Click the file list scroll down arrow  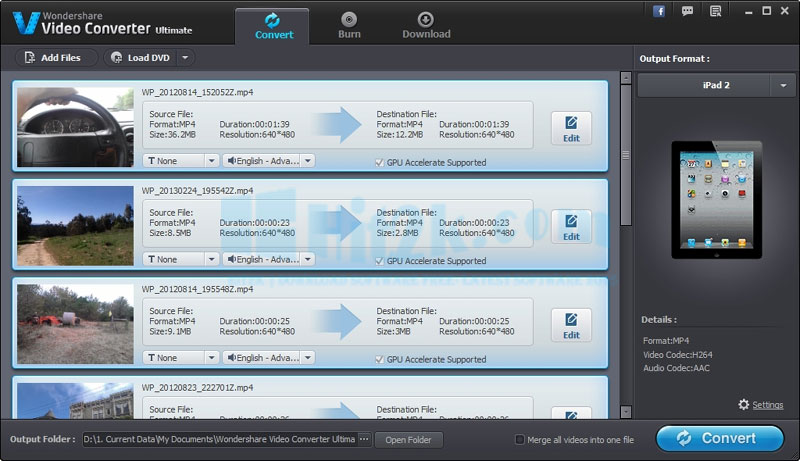(626, 412)
